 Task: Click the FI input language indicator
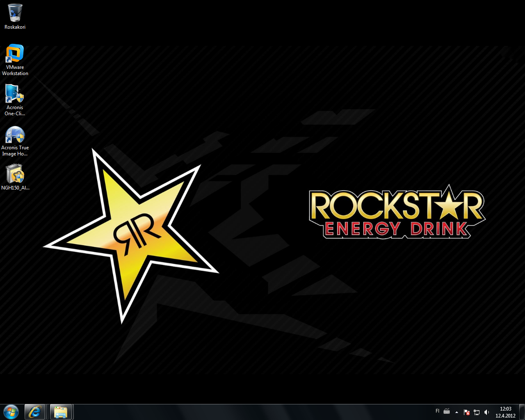point(437,411)
